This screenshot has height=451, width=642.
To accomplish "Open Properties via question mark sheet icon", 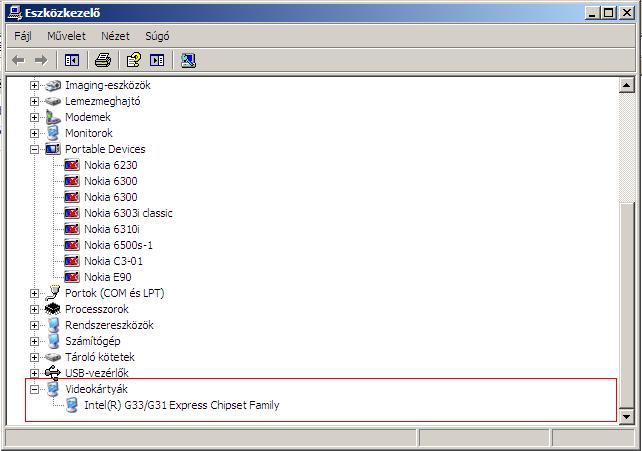I will click(133, 61).
